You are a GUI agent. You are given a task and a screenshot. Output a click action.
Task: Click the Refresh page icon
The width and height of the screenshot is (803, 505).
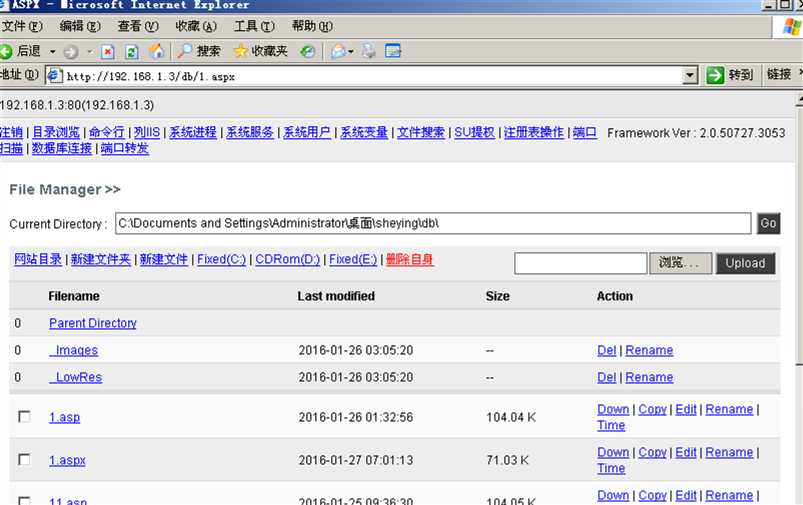click(132, 51)
